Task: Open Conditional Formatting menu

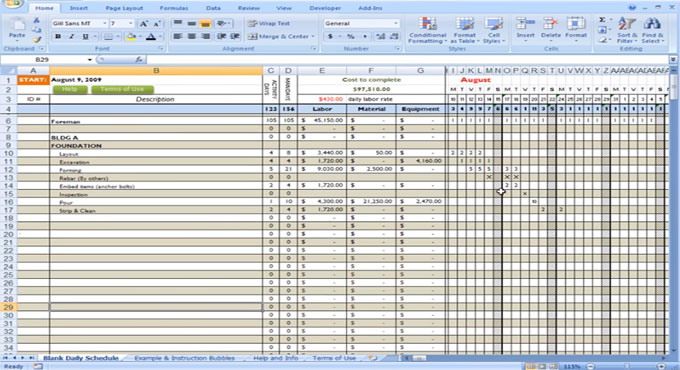Action: [x=428, y=30]
